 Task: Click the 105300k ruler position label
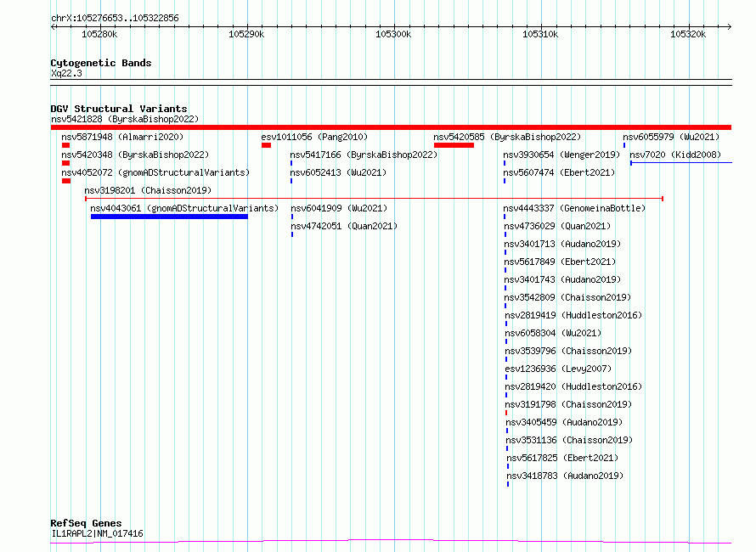pyautogui.click(x=393, y=34)
